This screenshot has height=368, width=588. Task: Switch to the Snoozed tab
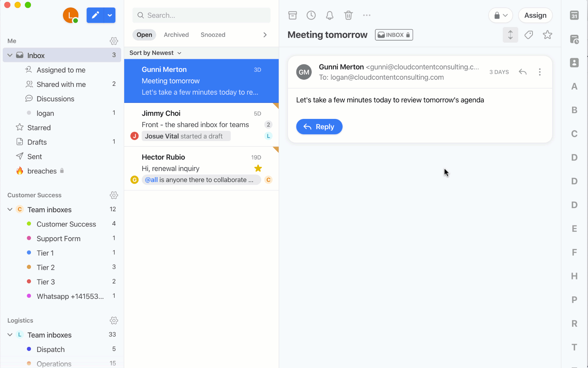[x=213, y=35]
